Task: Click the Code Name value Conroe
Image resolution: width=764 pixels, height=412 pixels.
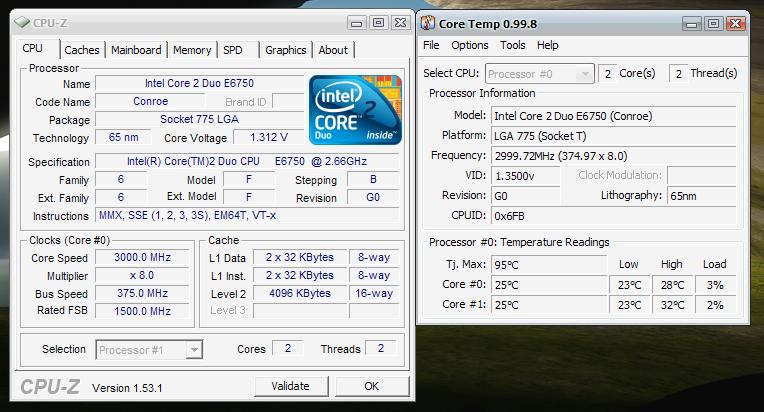Action: (x=151, y=101)
